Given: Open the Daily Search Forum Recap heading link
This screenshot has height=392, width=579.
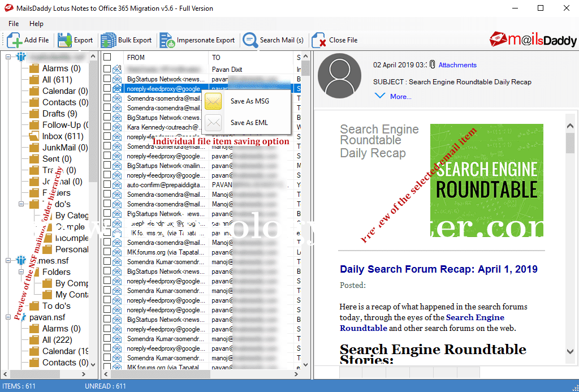Looking at the screenshot, I should [x=439, y=269].
